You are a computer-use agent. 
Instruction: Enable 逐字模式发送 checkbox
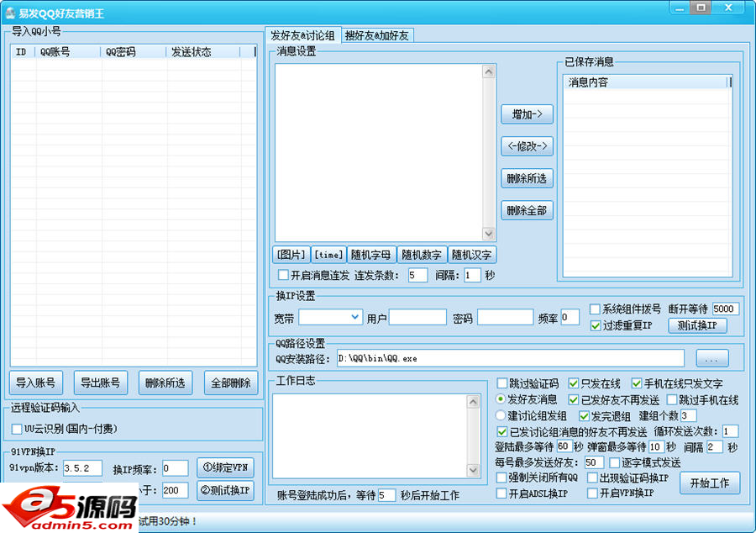614,463
